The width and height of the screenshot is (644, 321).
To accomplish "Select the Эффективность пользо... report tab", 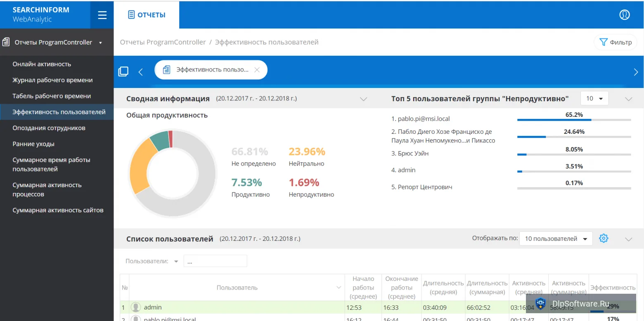I will 211,70.
